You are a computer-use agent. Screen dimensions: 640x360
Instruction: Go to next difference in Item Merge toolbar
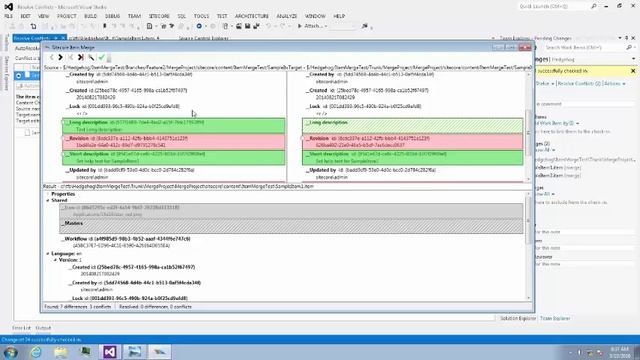point(60,58)
